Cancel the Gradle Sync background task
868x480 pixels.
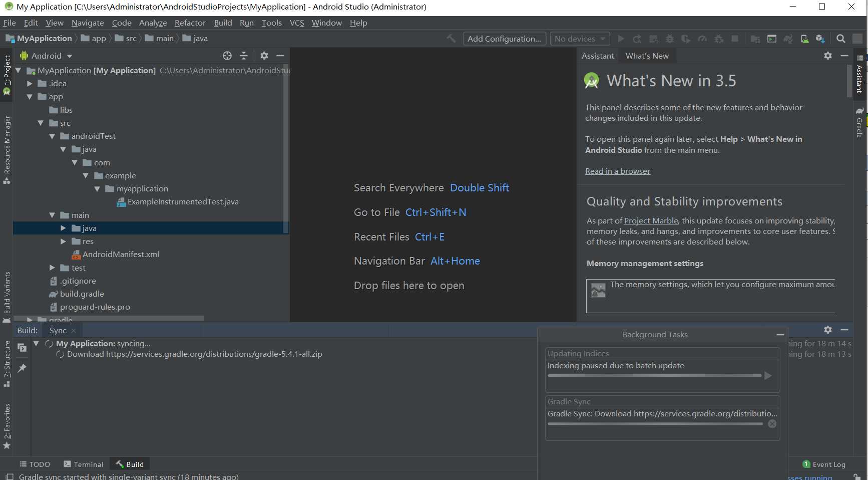tap(772, 424)
